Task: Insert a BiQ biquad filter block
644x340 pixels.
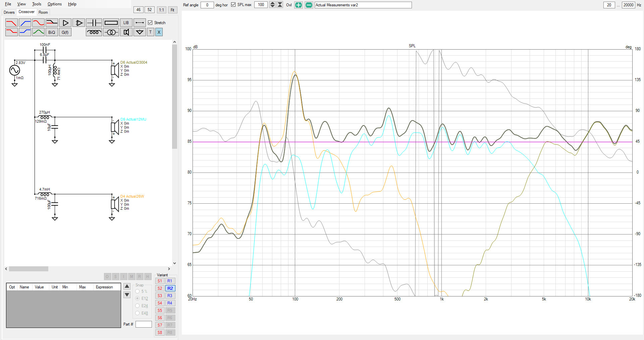Action: (x=52, y=32)
